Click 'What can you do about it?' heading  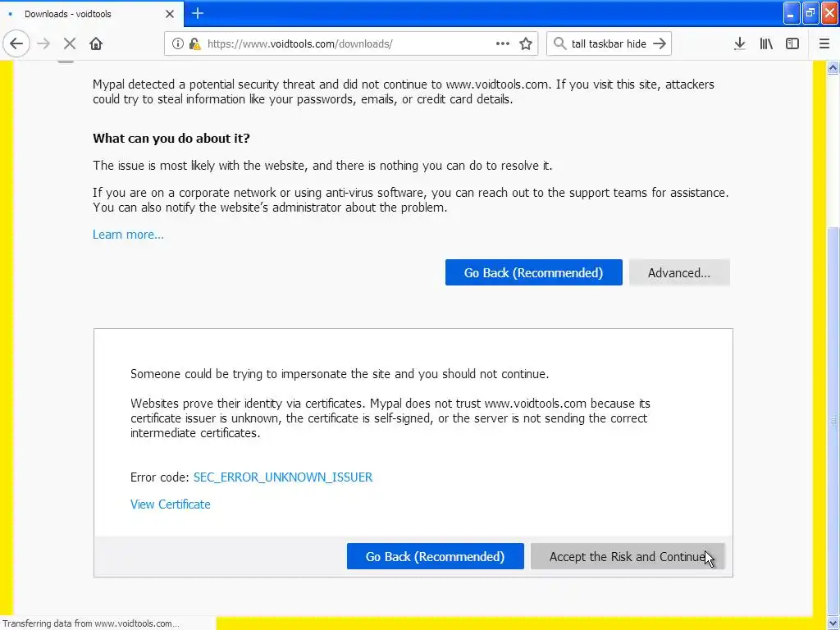(171, 138)
